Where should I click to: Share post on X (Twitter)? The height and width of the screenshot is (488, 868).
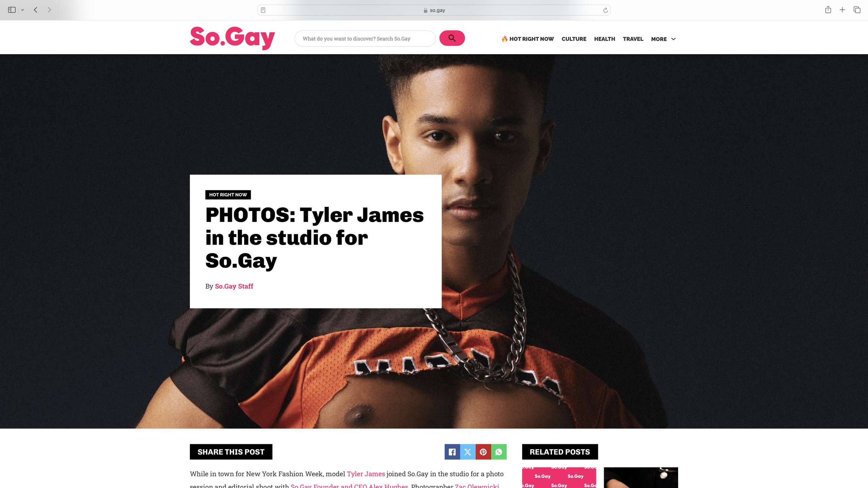(x=468, y=452)
